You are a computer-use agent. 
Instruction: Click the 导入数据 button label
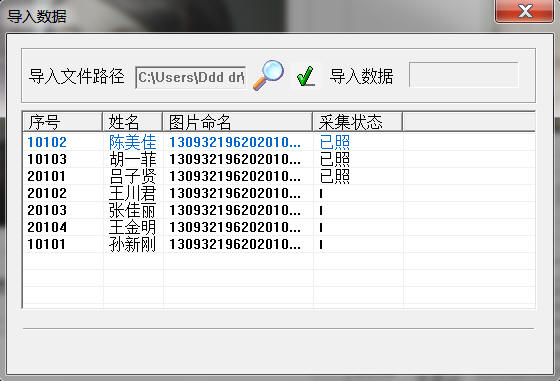pos(361,76)
